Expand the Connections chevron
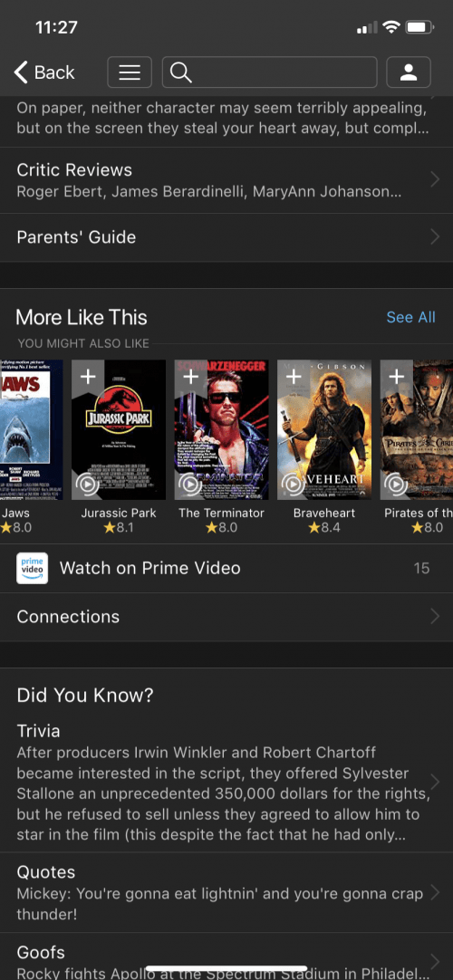The width and height of the screenshot is (453, 980). tap(436, 617)
